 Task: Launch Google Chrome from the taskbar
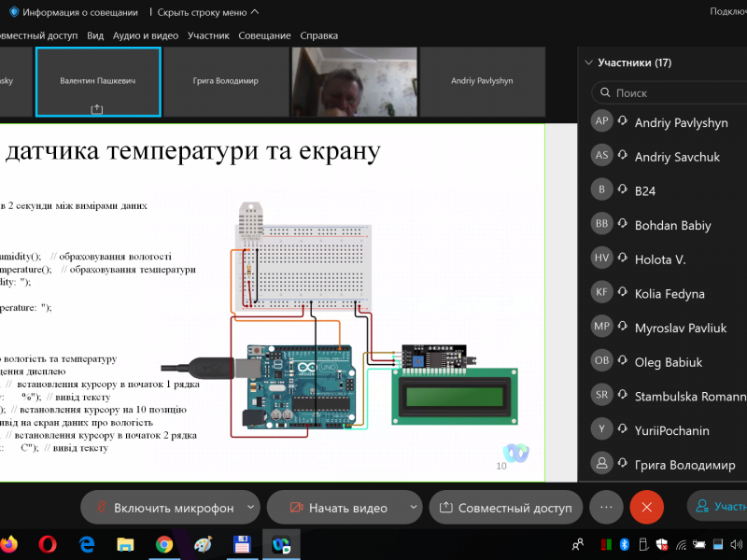(x=163, y=543)
